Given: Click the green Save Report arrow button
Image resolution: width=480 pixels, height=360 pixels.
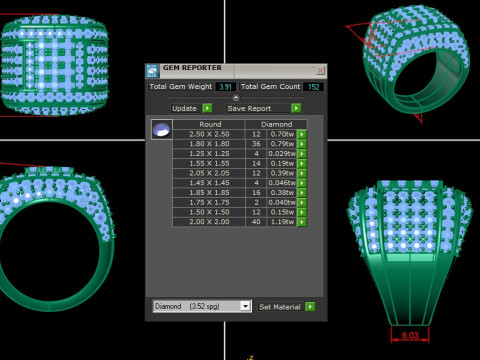Looking at the screenshot, I should (x=296, y=108).
